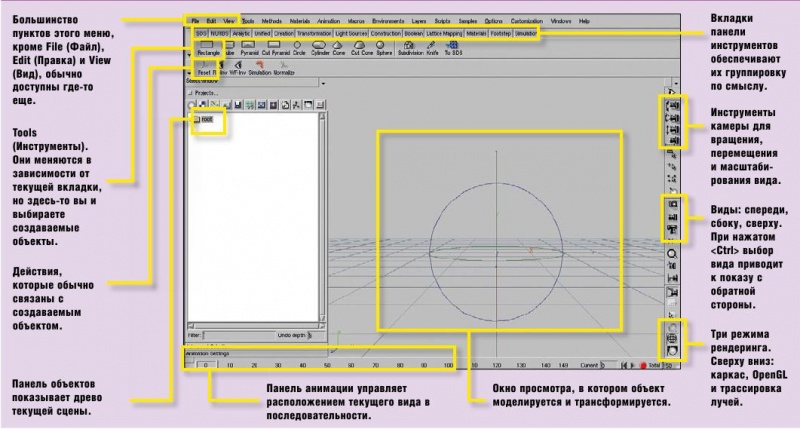
Task: Open dropdown arrow above right view toolbar
Action: [x=676, y=83]
